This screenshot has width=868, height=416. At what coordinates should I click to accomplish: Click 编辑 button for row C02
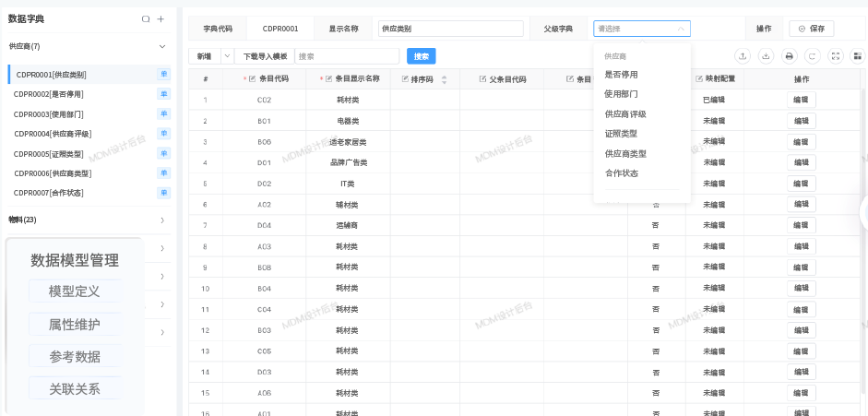pyautogui.click(x=801, y=100)
